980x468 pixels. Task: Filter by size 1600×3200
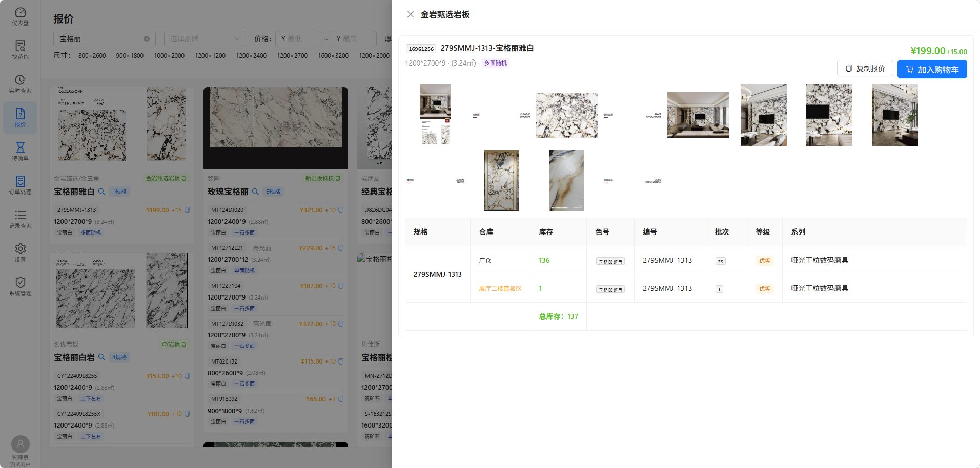click(x=333, y=55)
